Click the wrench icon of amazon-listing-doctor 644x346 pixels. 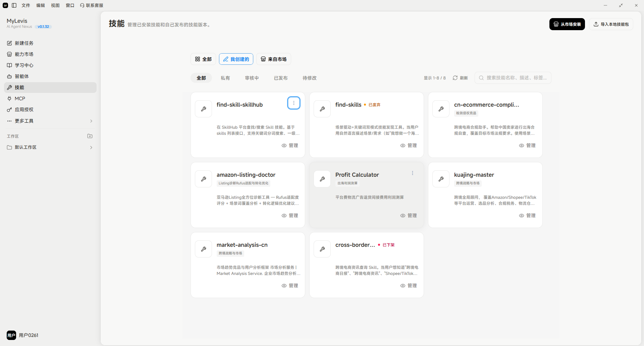[204, 179]
